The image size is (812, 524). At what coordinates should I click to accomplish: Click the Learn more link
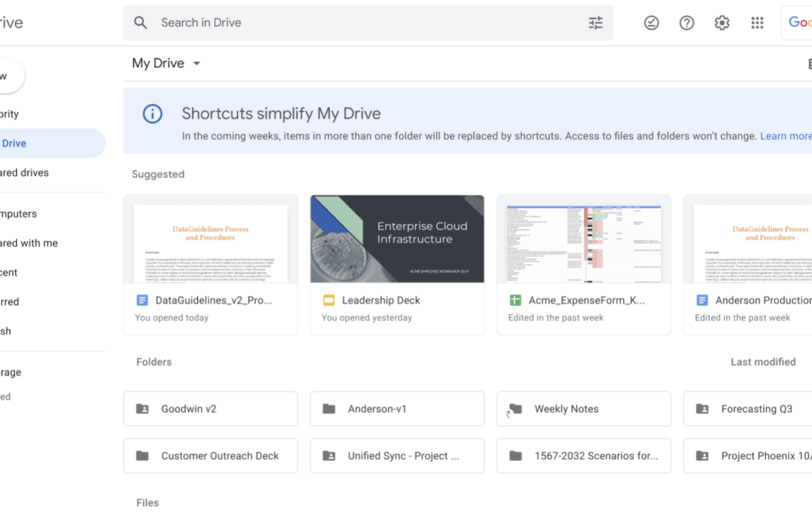click(x=786, y=136)
